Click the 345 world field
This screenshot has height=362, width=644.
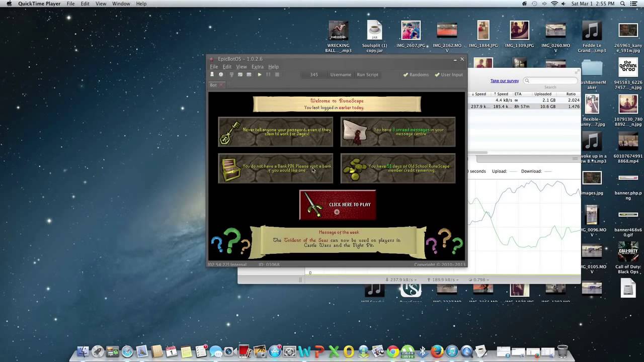tap(313, 74)
